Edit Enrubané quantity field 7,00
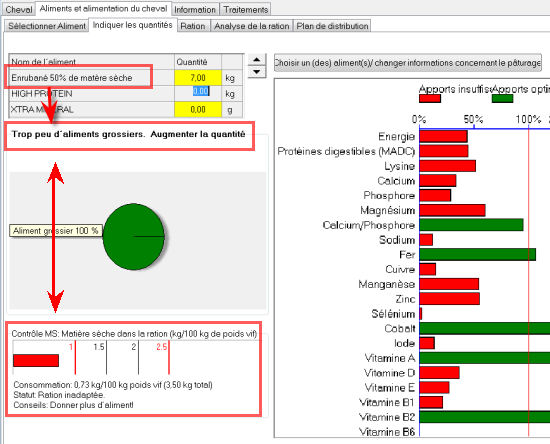The width and height of the screenshot is (550, 444). coord(198,78)
